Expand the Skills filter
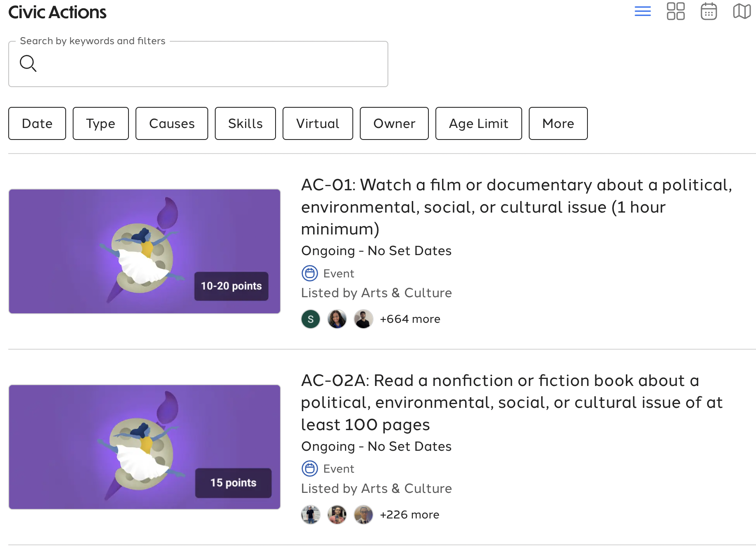 tap(245, 123)
